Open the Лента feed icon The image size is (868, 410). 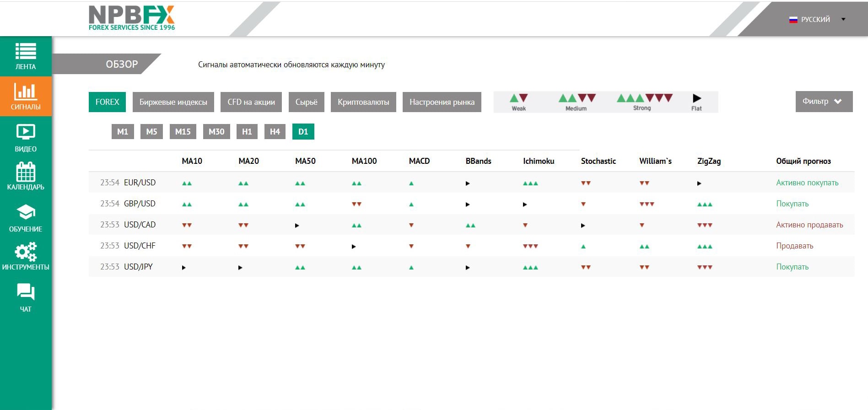(x=26, y=51)
